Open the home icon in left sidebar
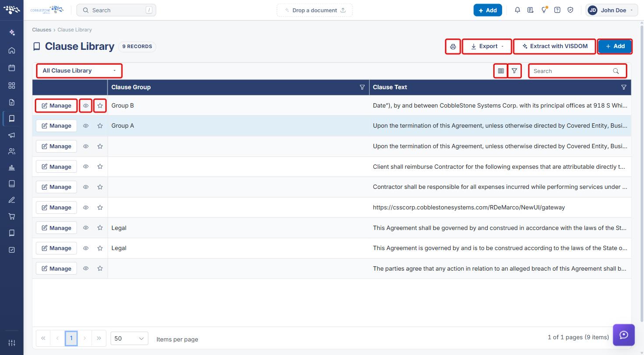The height and width of the screenshot is (355, 644). [x=12, y=50]
